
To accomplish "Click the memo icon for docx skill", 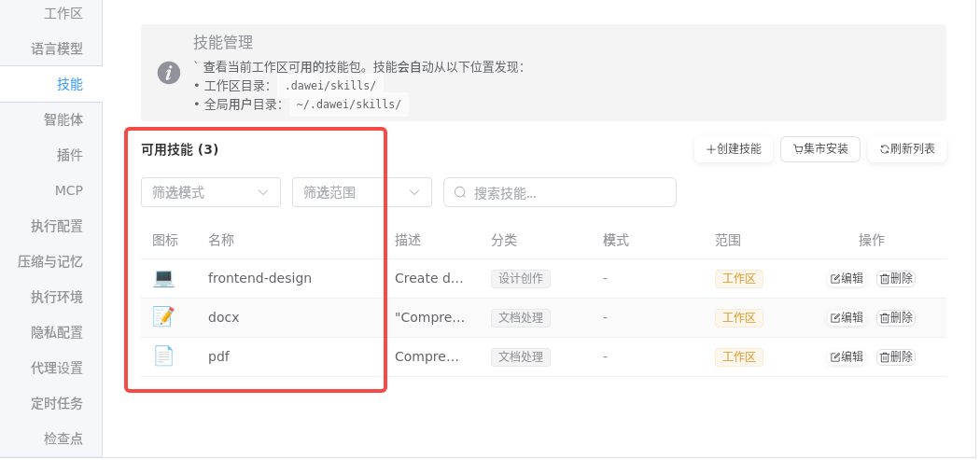I will click(163, 317).
